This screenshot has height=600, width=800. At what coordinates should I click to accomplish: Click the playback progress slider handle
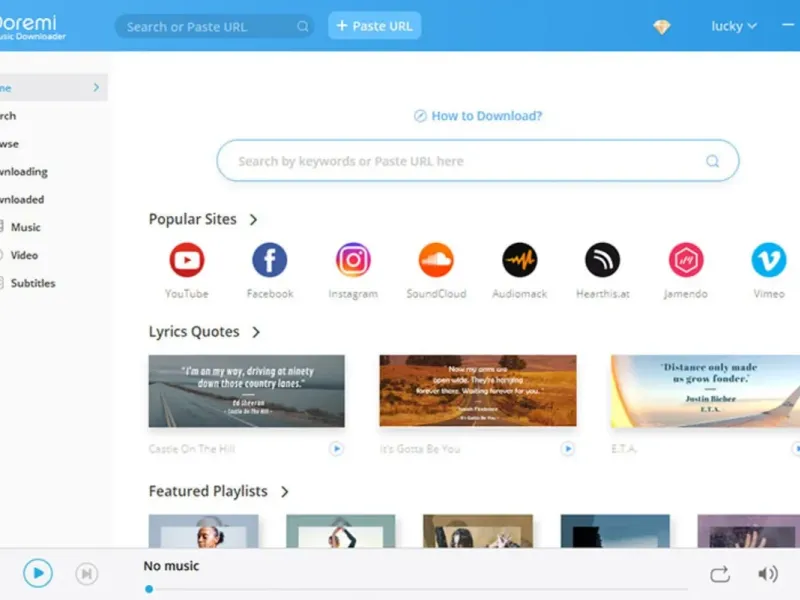click(149, 589)
